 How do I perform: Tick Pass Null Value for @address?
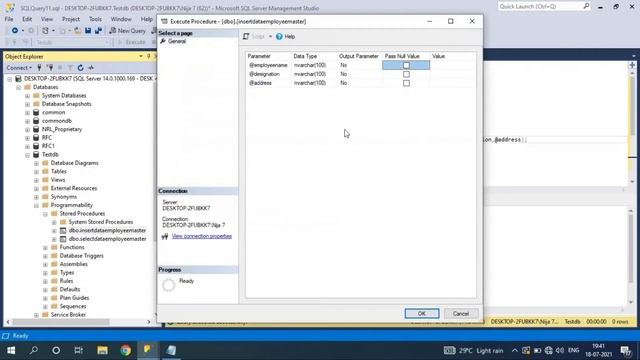[x=406, y=83]
